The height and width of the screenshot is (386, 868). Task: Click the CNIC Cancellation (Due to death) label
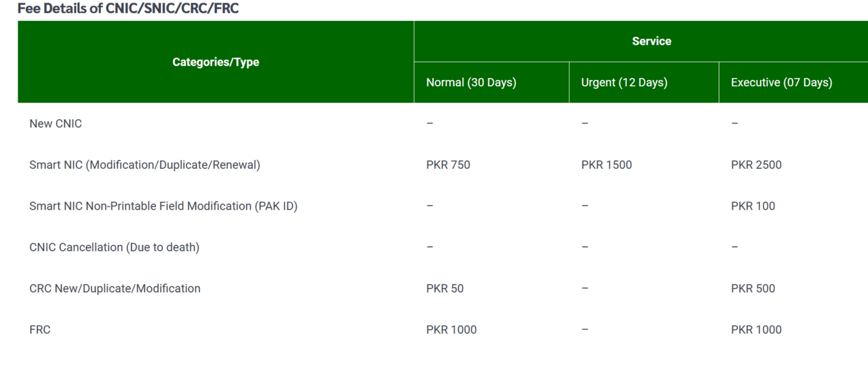114,248
